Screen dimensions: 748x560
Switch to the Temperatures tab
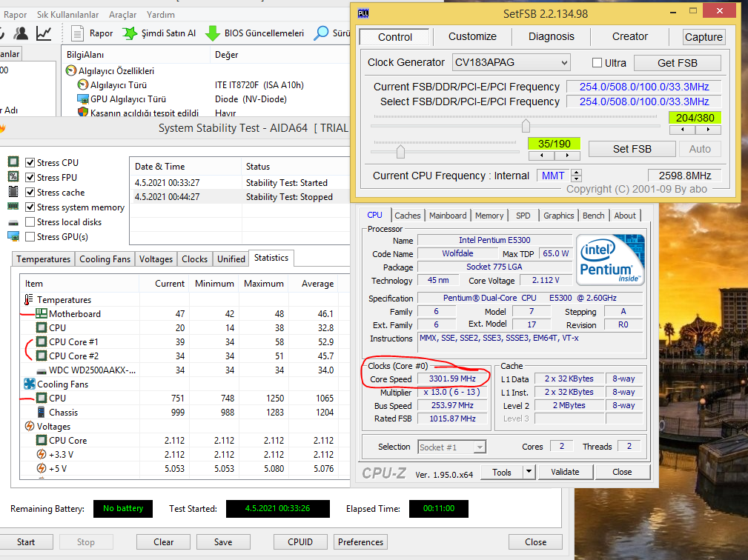44,259
